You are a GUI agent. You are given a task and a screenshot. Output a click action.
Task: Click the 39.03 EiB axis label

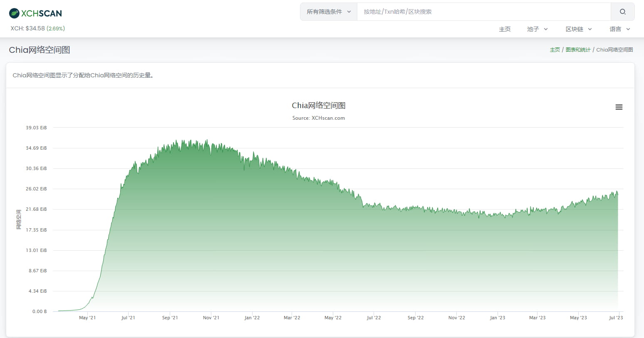36,128
